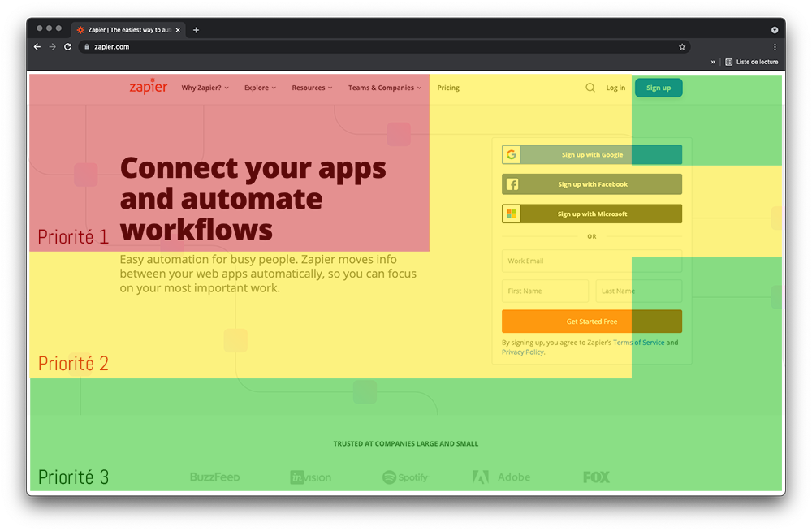
Task: Sign up with Microsoft
Action: click(x=591, y=214)
